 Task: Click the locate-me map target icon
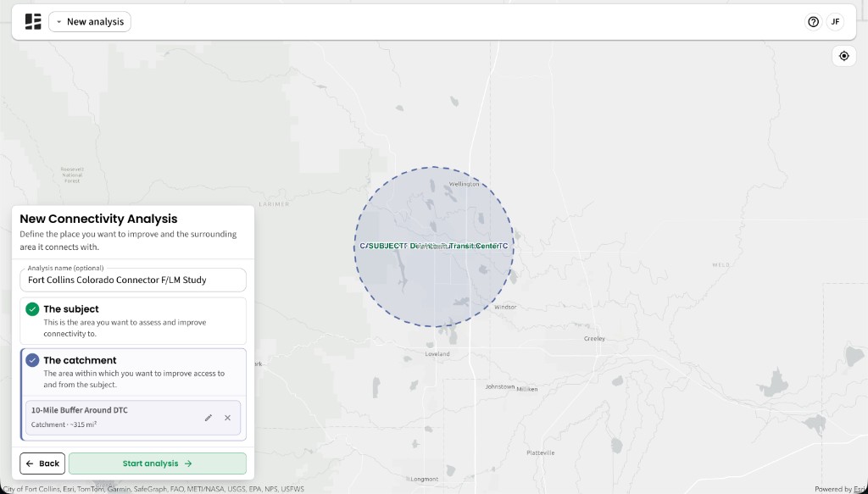click(843, 56)
